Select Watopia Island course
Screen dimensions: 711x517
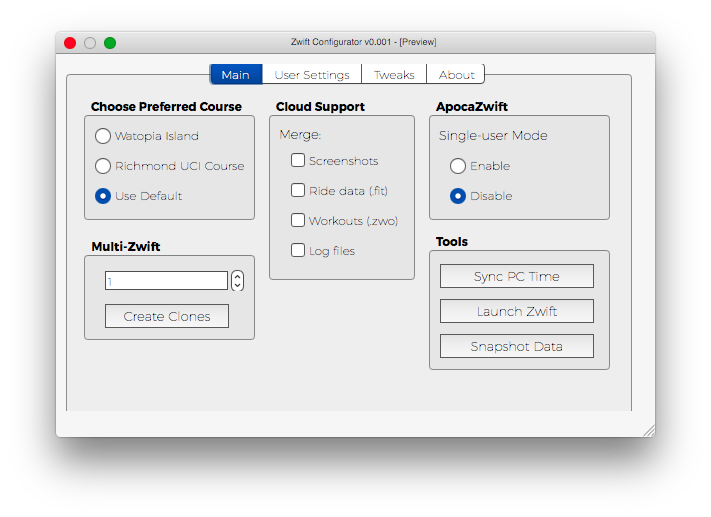[103, 136]
